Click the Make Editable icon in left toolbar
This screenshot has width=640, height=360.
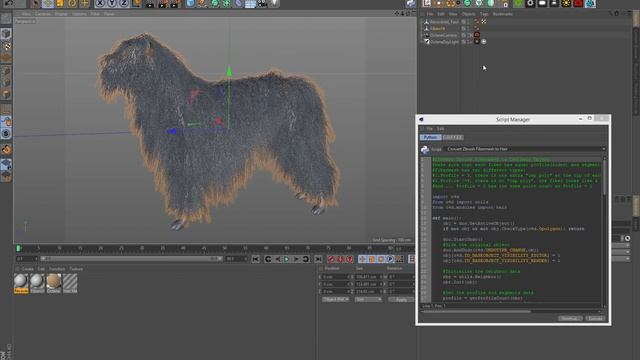point(6,19)
